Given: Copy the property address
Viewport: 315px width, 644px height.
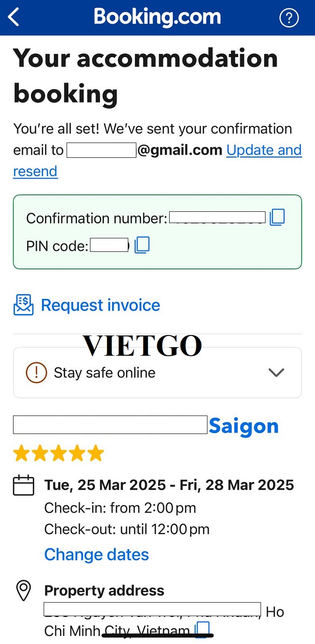Looking at the screenshot, I should pos(202,629).
